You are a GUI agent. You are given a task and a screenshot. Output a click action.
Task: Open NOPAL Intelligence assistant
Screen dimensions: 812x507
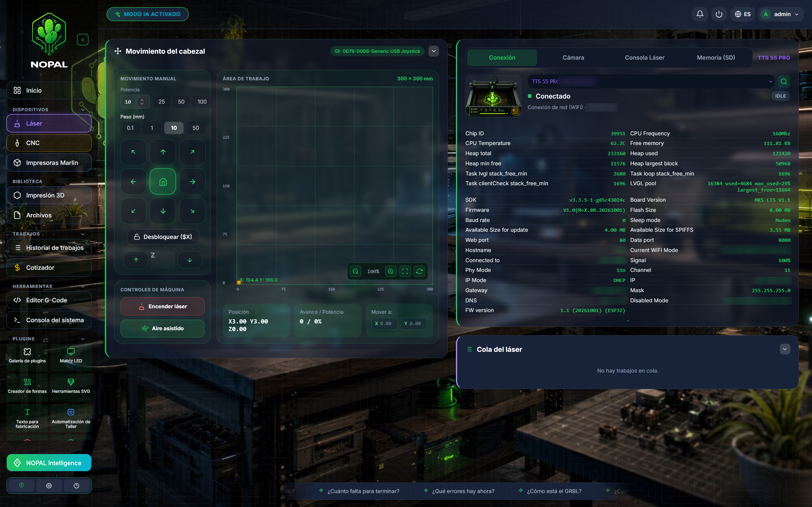49,463
